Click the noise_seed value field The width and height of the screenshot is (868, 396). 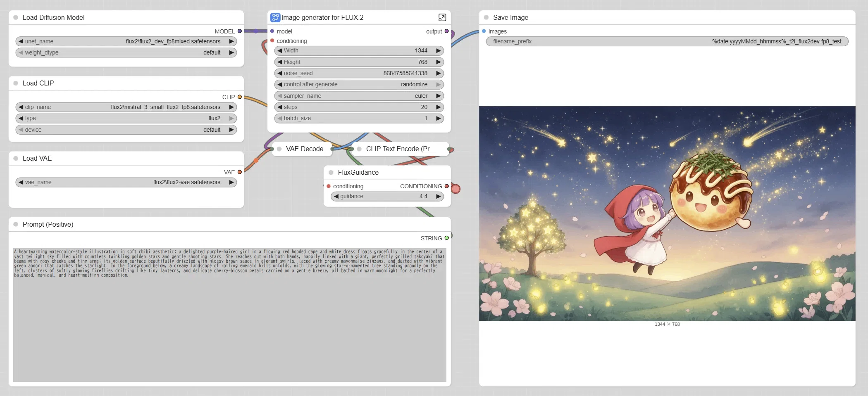[x=359, y=73]
